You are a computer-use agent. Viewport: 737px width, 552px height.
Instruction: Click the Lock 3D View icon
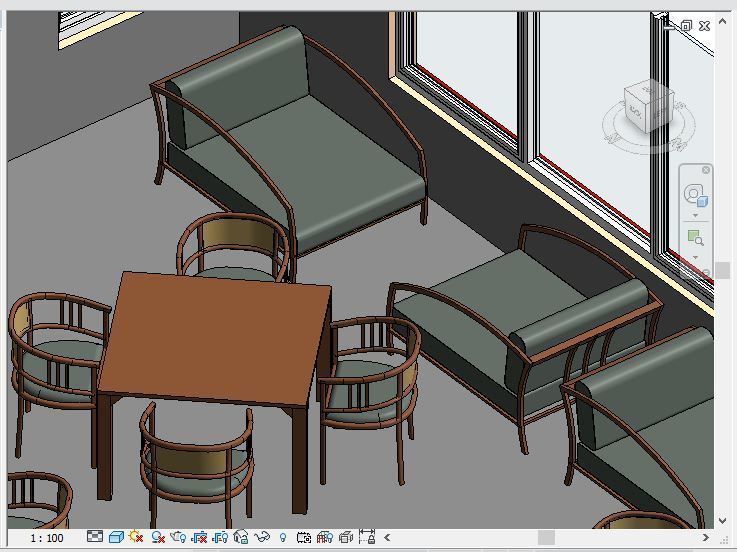coord(241,537)
